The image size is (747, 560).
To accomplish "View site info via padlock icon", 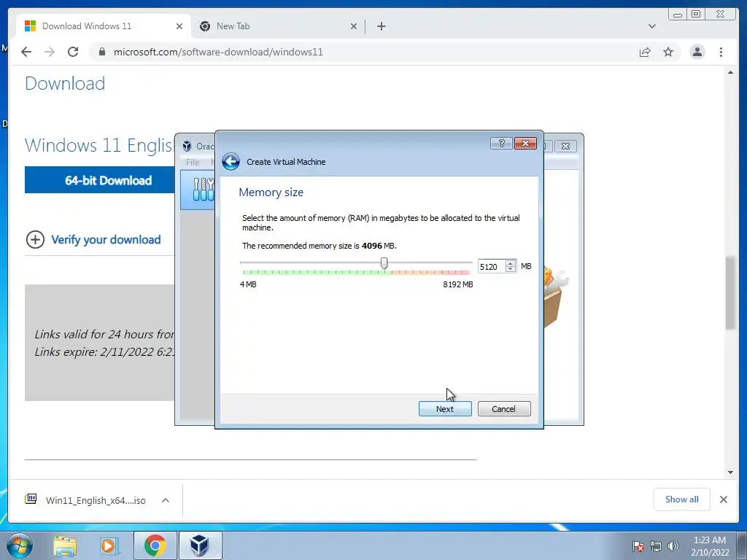I will click(x=101, y=52).
